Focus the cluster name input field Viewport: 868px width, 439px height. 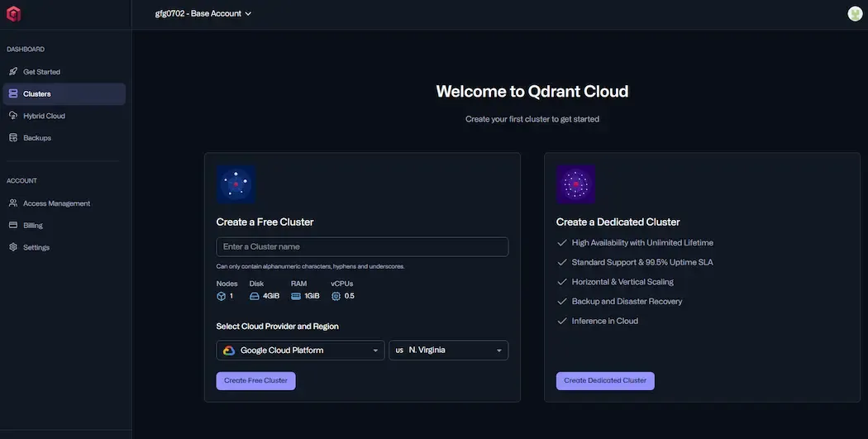pyautogui.click(x=362, y=247)
